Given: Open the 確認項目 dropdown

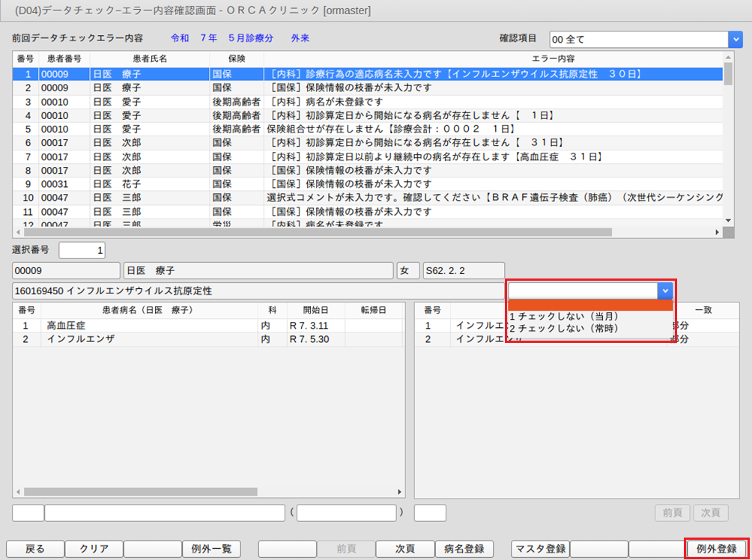Looking at the screenshot, I should click(736, 39).
